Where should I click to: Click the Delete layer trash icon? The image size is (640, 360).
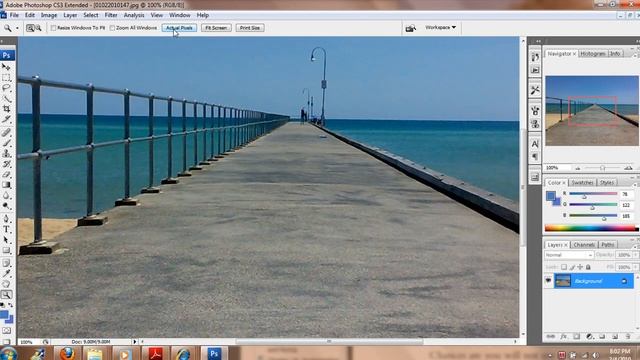point(628,337)
